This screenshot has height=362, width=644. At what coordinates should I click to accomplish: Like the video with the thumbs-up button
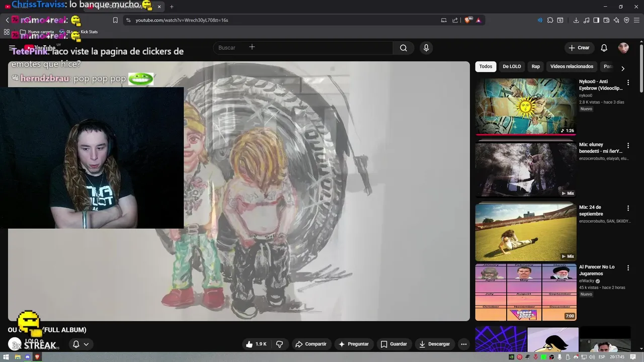click(257, 344)
